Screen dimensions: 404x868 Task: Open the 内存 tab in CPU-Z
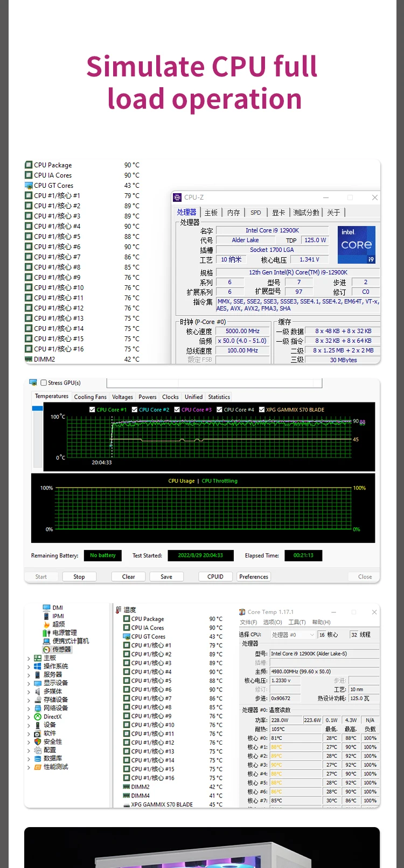tap(233, 213)
